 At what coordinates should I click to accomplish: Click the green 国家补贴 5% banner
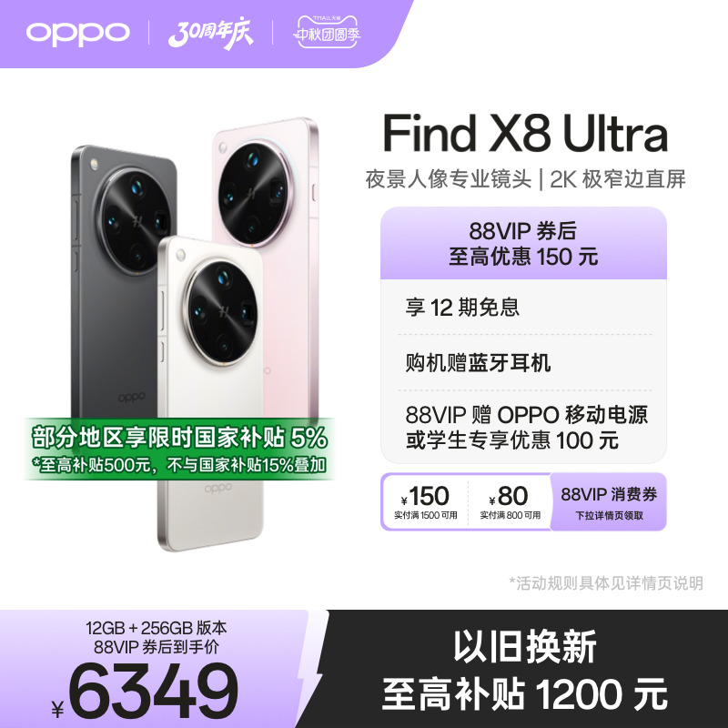(179, 449)
